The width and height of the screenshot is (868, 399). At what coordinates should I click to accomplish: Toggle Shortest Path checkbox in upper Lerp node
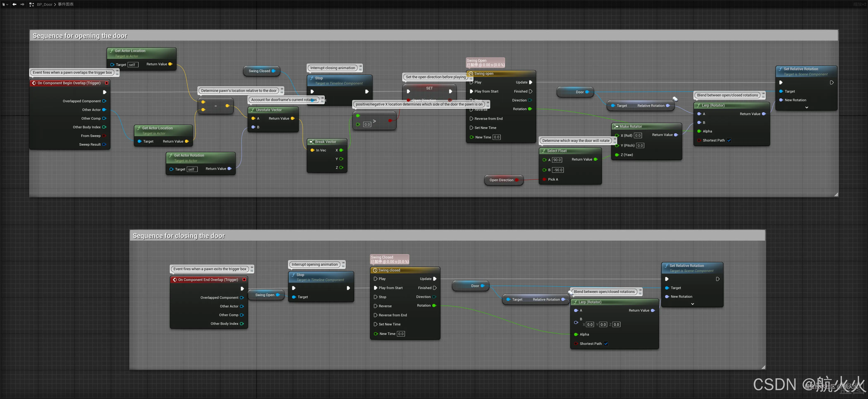click(729, 141)
